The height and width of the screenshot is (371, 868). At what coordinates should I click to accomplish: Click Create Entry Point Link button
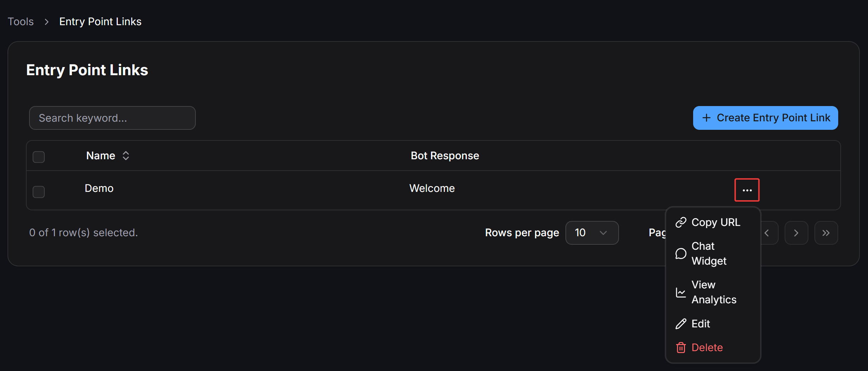[765, 118]
